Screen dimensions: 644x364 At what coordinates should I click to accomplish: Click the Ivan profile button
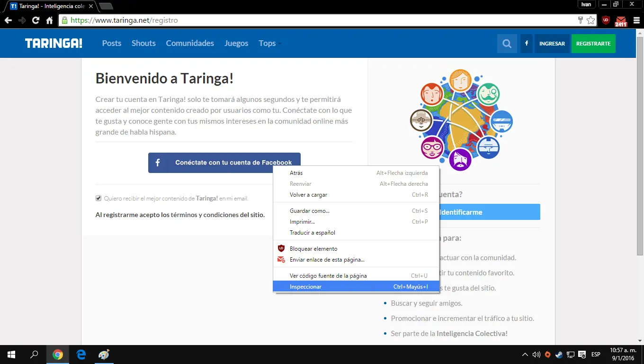click(586, 4)
